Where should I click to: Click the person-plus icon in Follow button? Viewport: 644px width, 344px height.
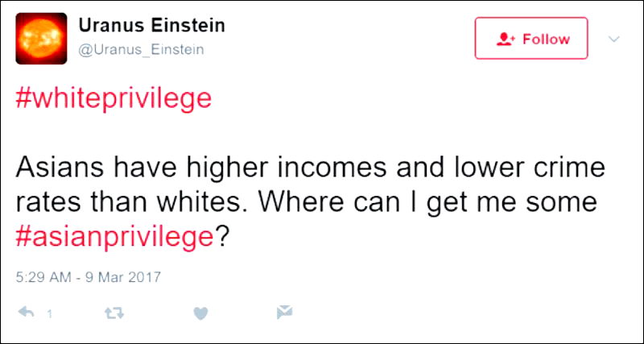506,39
